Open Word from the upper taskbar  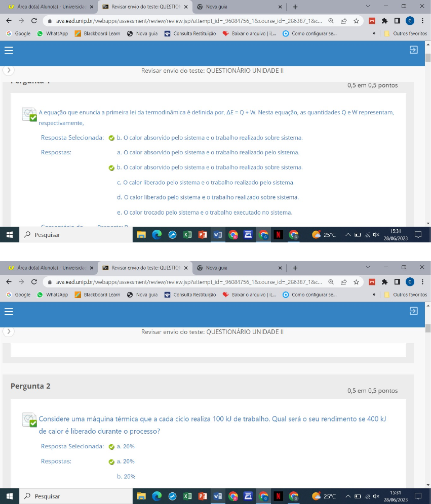(x=218, y=235)
